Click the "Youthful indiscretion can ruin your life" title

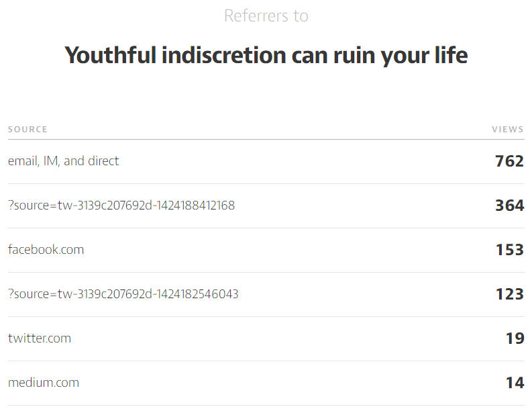[x=266, y=55]
